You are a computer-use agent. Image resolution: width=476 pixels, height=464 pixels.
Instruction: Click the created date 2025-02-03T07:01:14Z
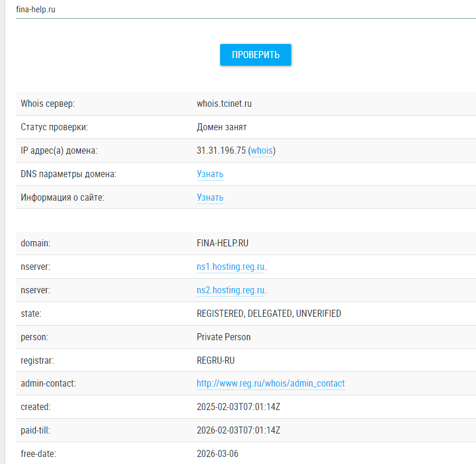coord(238,407)
